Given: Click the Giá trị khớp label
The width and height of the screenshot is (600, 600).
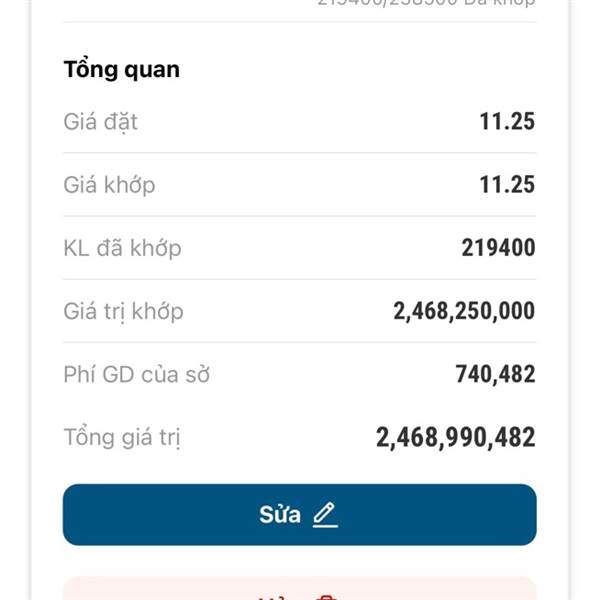Looking at the screenshot, I should [123, 311].
